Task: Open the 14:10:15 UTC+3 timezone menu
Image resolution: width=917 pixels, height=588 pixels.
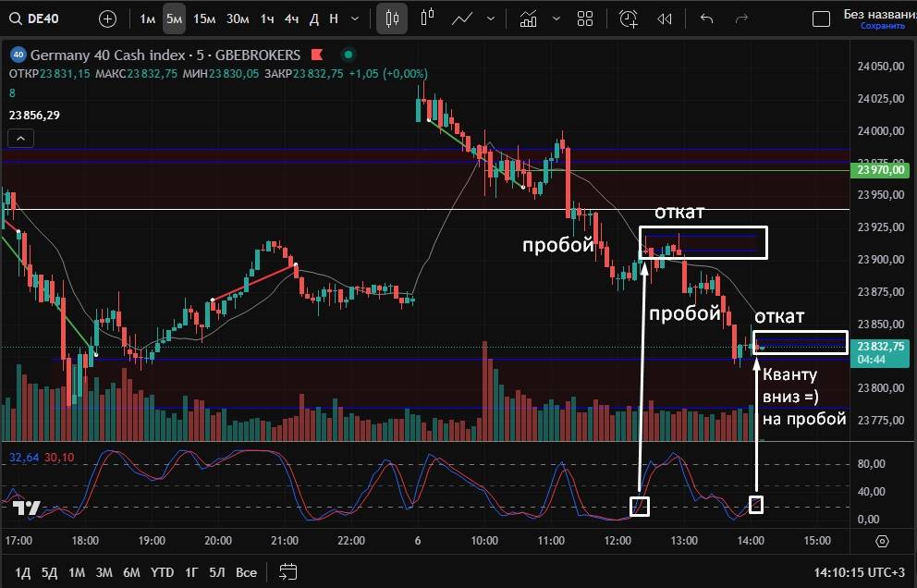Action: click(x=860, y=572)
